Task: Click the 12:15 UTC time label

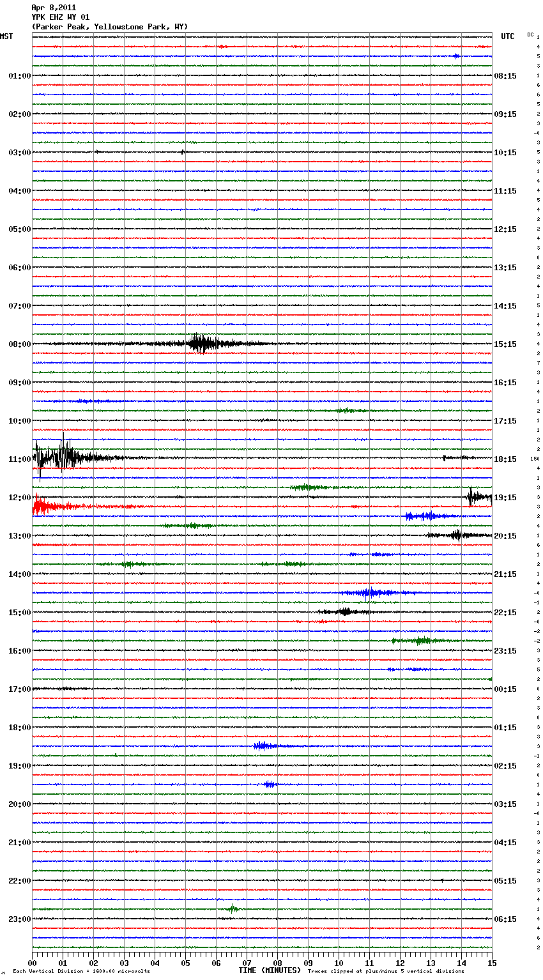Action: click(x=505, y=229)
